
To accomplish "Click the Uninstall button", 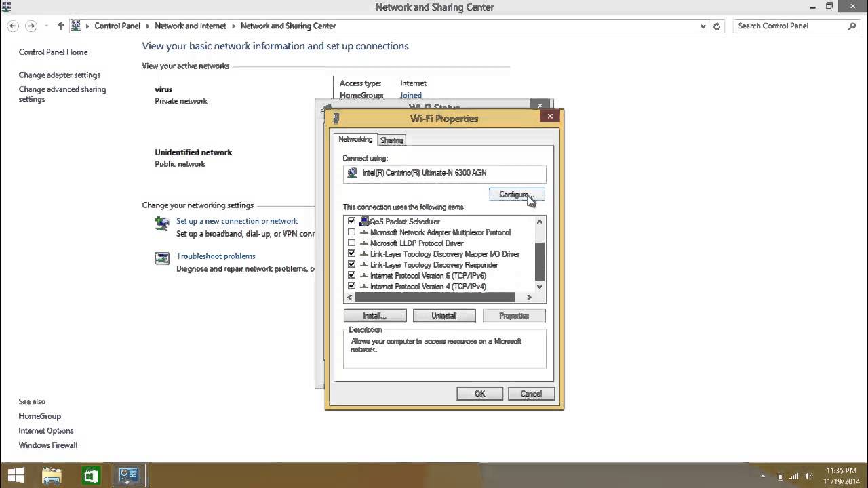I will (x=444, y=316).
